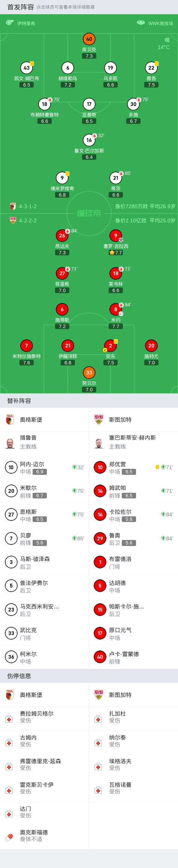Click goalkeeper number 40 库贝克 circle
The height and width of the screenshot is (868, 178).
tap(89, 39)
